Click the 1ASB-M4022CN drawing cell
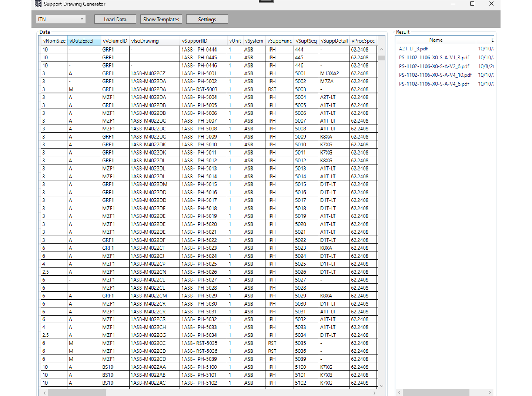Viewport: 532px width, 396px height. [x=155, y=272]
